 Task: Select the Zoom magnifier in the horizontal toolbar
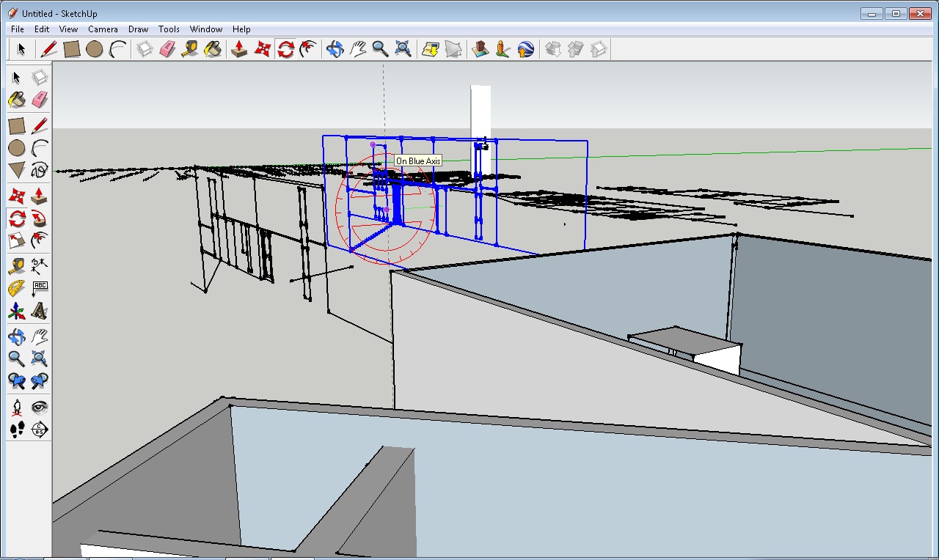tap(380, 49)
